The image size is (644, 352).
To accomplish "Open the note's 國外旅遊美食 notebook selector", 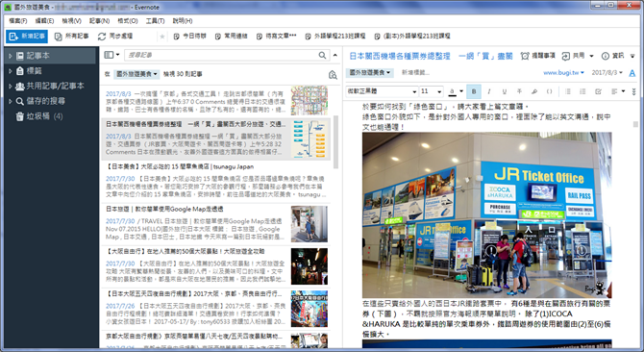I will point(369,73).
